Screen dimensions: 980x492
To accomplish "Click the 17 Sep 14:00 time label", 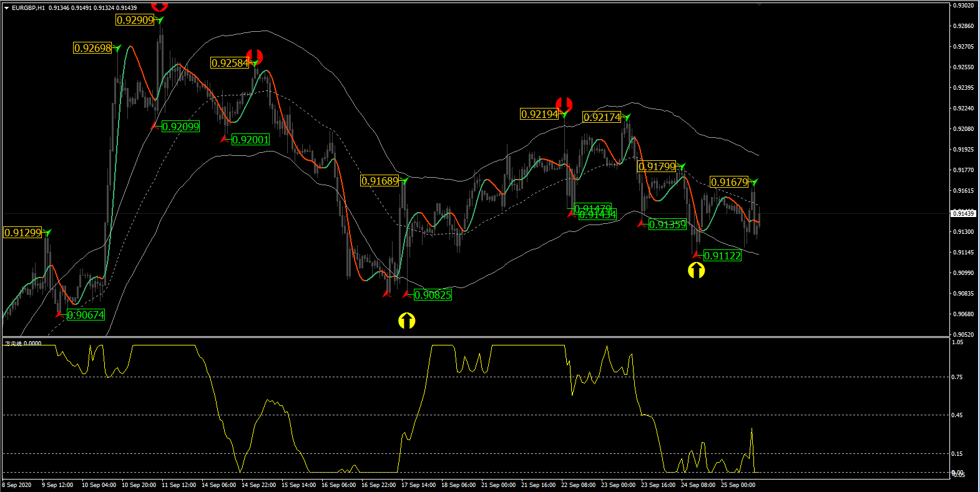I will click(x=418, y=485).
